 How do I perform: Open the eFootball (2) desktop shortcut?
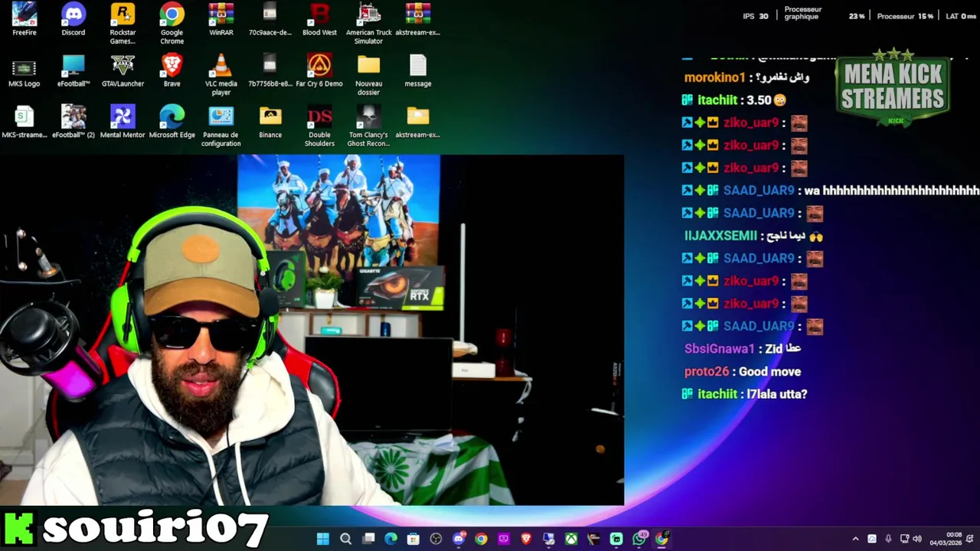click(x=73, y=122)
